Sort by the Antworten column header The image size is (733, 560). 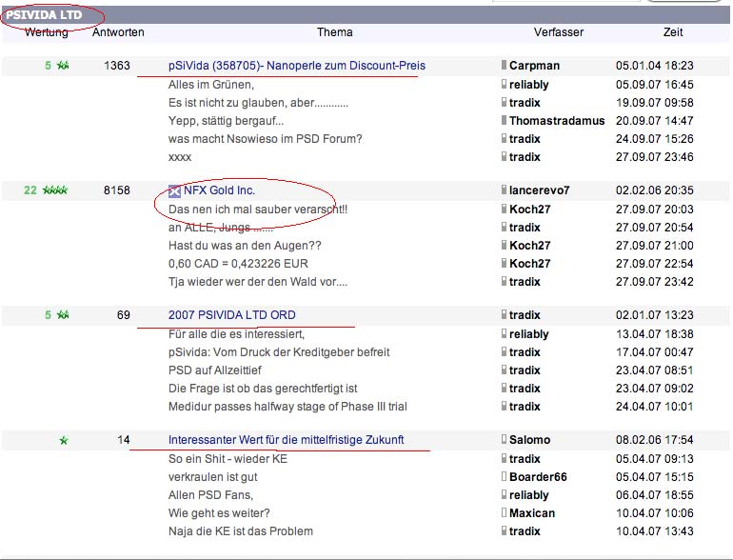118,32
